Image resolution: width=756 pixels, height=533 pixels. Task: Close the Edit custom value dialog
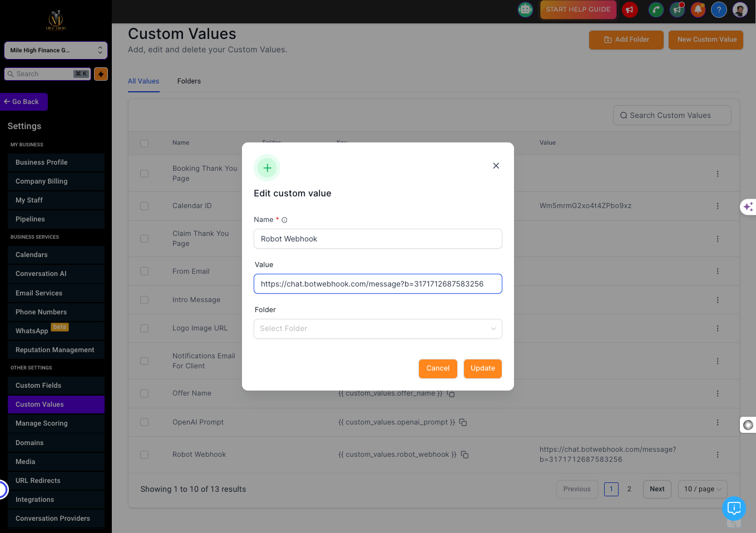click(x=496, y=166)
